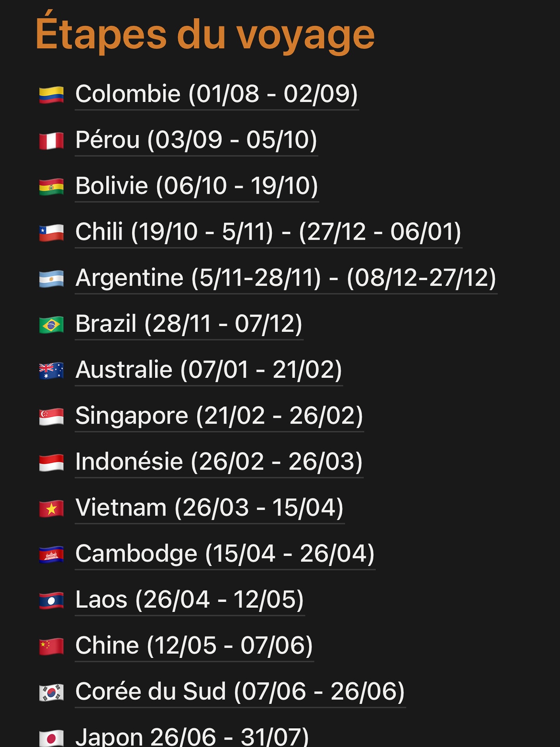
Task: Click the Cambodia flag icon
Action: click(x=51, y=554)
